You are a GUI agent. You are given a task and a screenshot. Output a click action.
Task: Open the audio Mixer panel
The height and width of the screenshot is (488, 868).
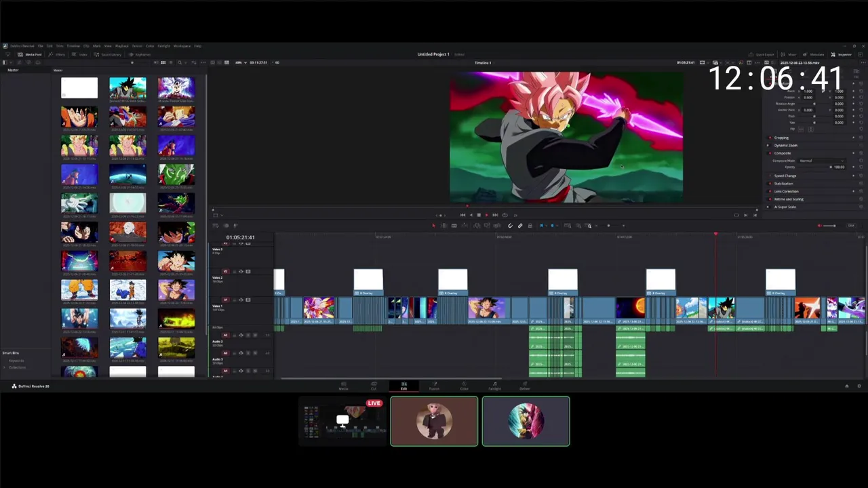pyautogui.click(x=789, y=55)
